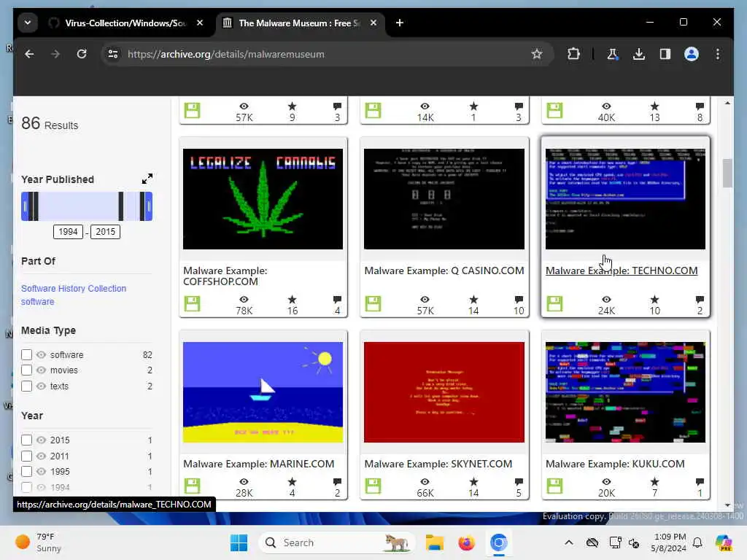Screen dimensions: 747x560
Task: Click the right handle of year slider
Action: 149,206
